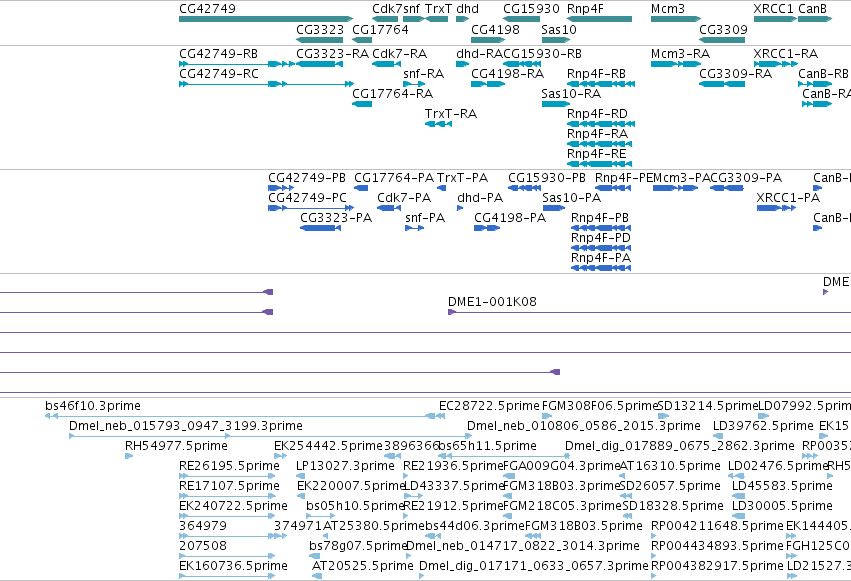Select the Rnp4F-RE transcript

click(x=600, y=164)
